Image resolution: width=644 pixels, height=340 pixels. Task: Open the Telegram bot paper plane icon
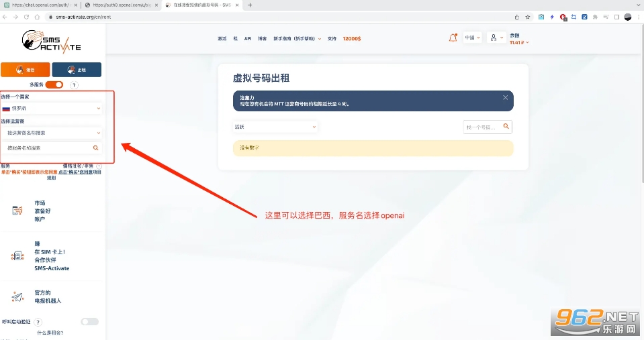pos(17,296)
